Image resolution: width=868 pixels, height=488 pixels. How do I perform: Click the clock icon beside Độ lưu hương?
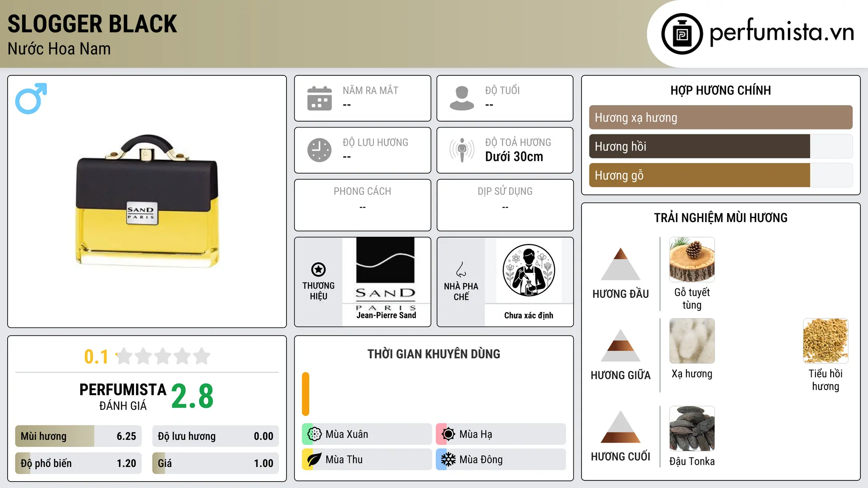click(320, 150)
